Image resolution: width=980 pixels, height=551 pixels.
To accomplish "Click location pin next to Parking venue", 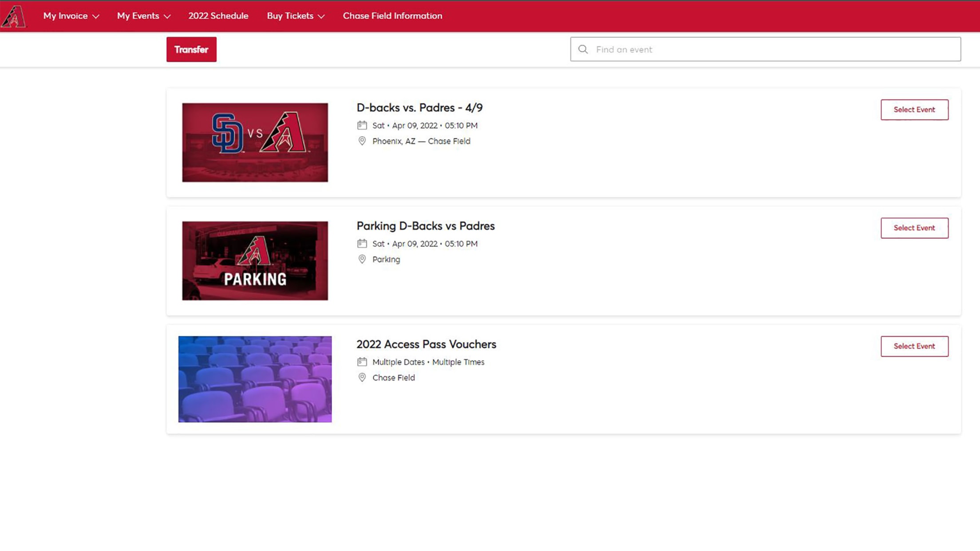I will pyautogui.click(x=362, y=259).
